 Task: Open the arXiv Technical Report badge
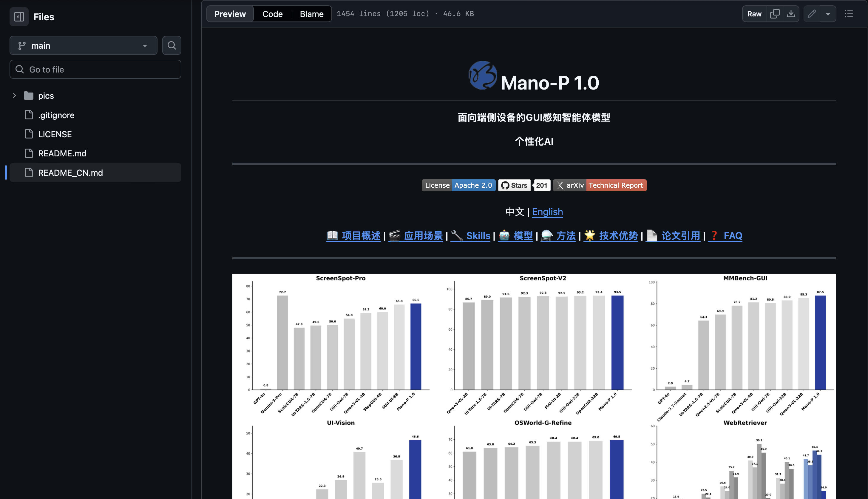tap(599, 185)
